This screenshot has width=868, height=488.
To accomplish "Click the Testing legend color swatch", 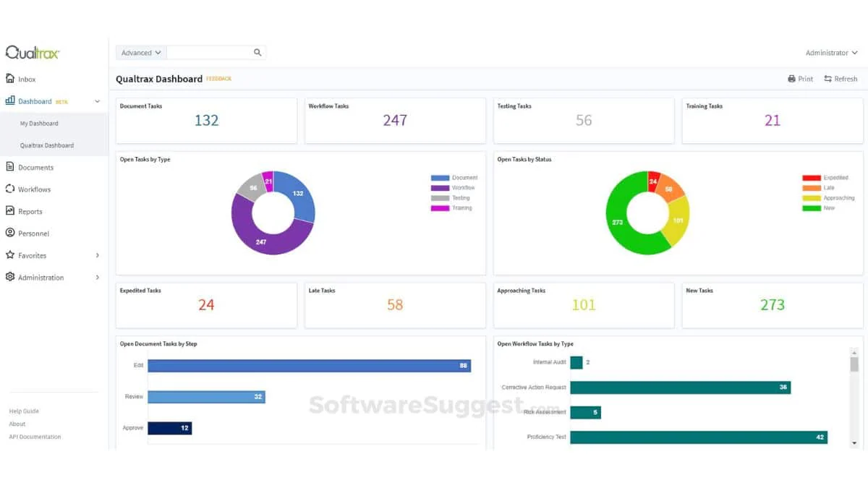I will coord(440,198).
